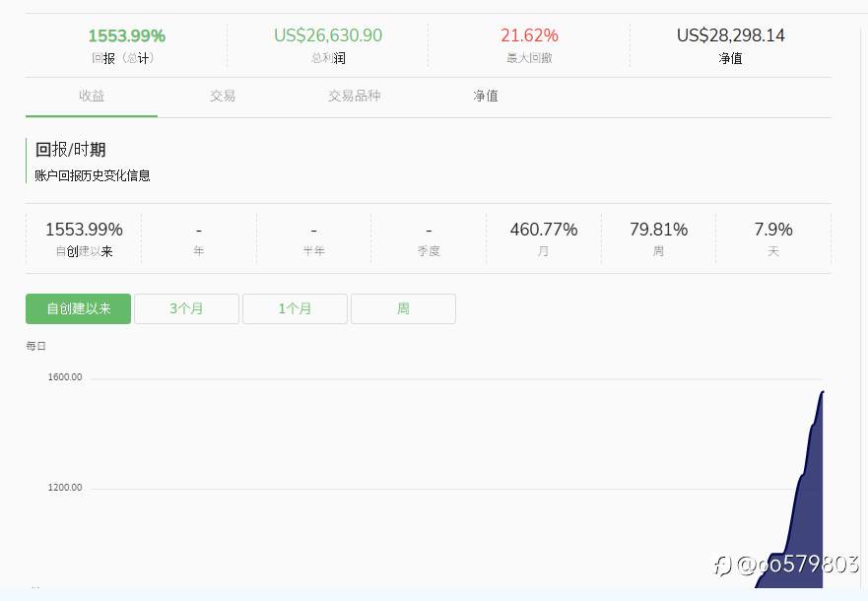Click the 79.81% weekly return value
868x601 pixels.
pos(658,229)
